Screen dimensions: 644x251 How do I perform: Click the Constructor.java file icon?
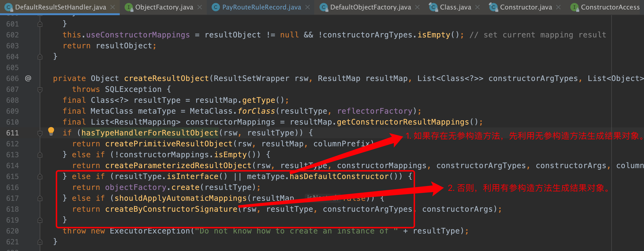click(493, 7)
